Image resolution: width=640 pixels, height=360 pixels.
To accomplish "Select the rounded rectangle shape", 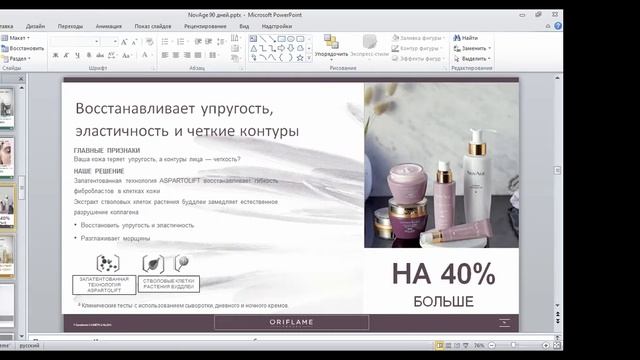I will click(x=300, y=39).
